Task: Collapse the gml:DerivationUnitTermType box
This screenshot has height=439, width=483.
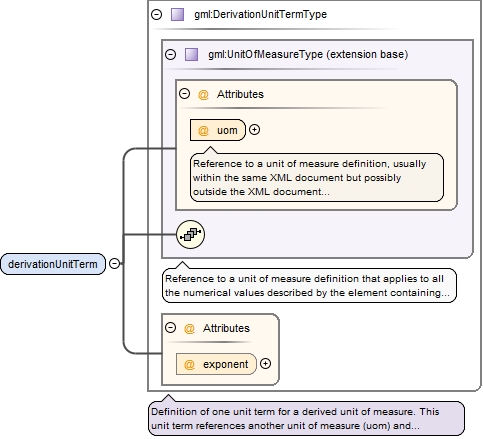Action: click(156, 14)
